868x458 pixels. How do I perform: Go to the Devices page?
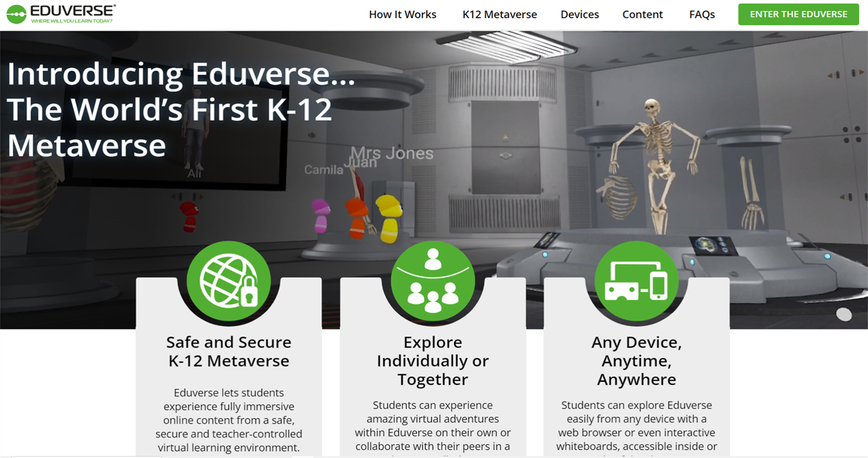580,15
